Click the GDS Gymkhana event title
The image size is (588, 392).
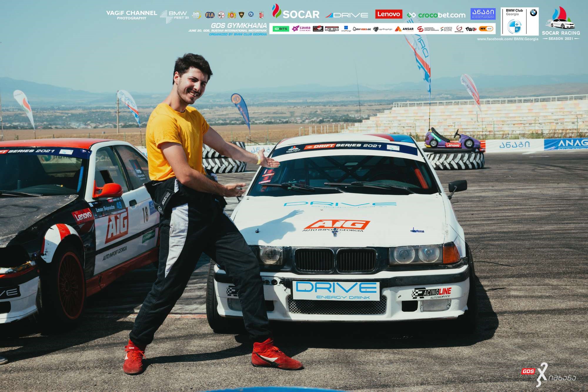239,26
